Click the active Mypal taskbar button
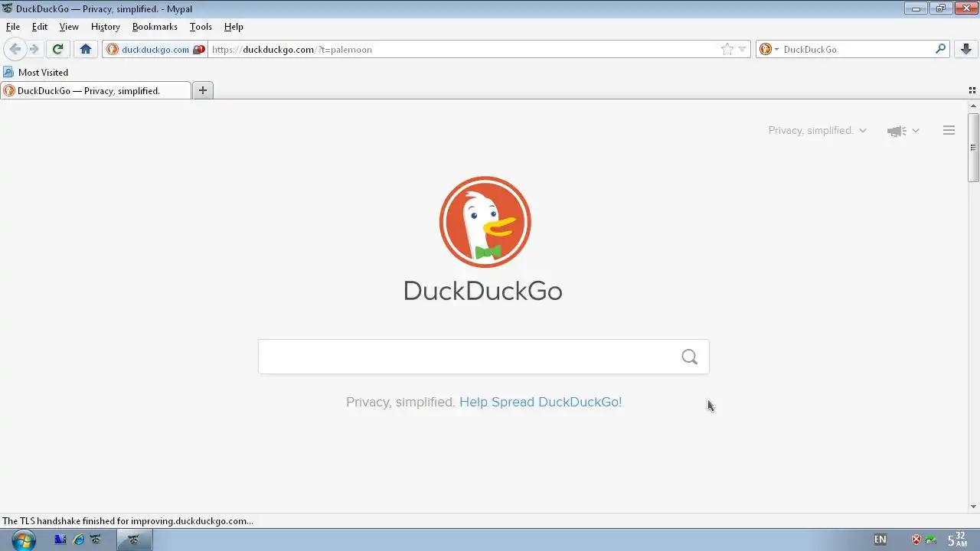The height and width of the screenshot is (551, 980). 134,540
